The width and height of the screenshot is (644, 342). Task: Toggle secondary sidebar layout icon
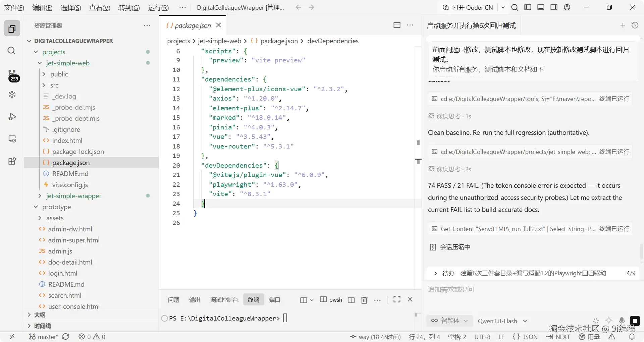coord(554,7)
